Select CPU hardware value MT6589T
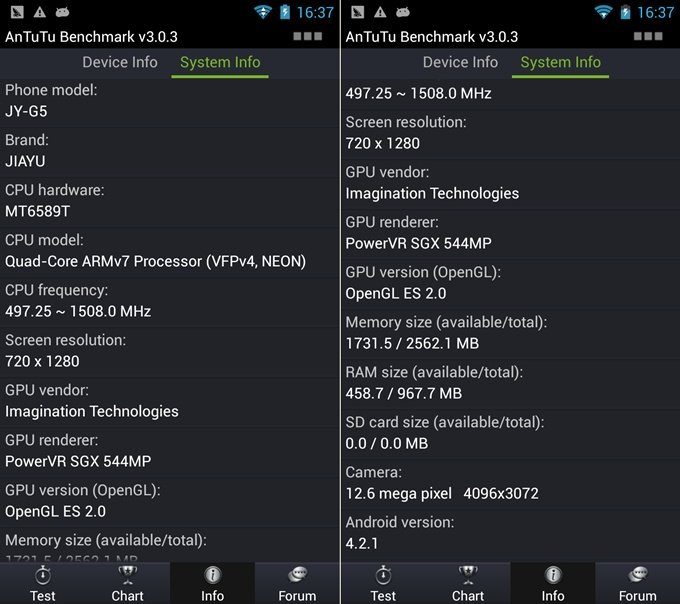The width and height of the screenshot is (680, 604). tap(38, 211)
